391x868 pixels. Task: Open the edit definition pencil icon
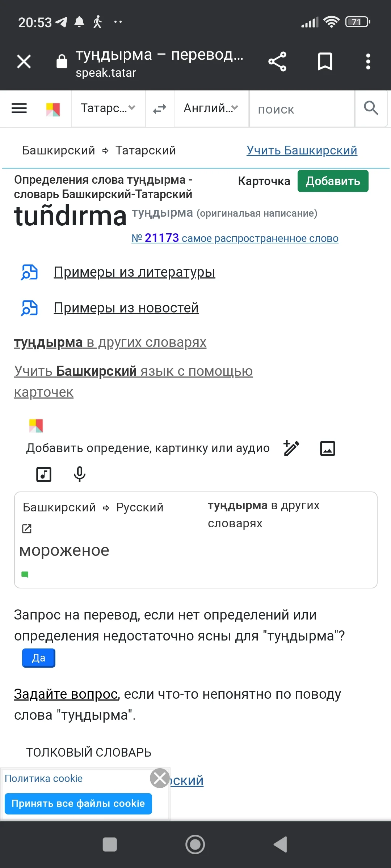(291, 448)
